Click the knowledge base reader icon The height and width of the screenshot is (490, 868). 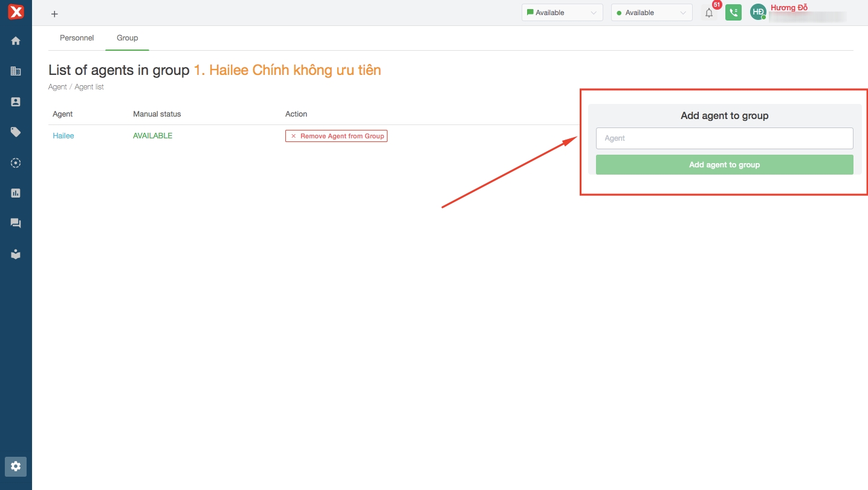tap(16, 254)
